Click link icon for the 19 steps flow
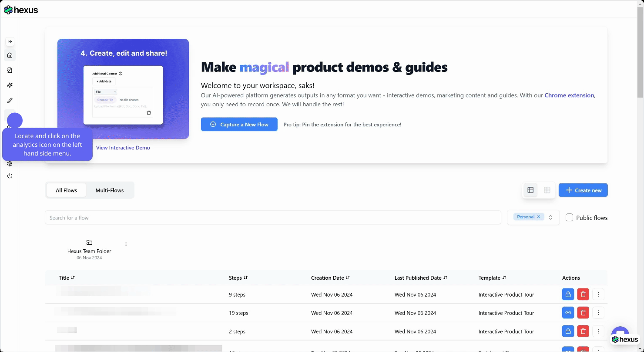Viewport: 644px width, 352px height. point(568,313)
